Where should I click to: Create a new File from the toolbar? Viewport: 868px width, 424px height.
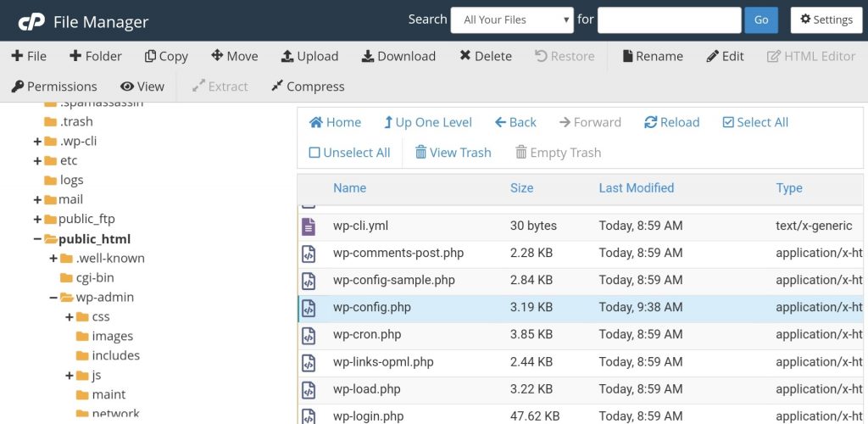(x=29, y=56)
